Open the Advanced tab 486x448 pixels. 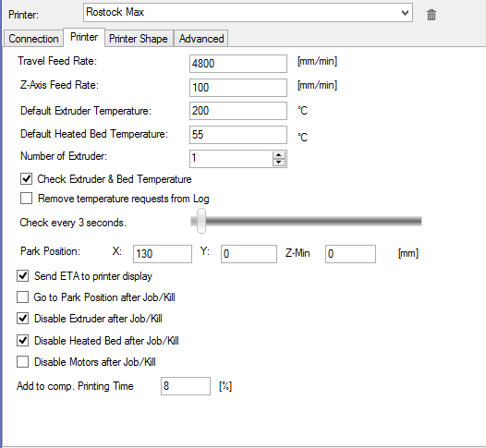(201, 39)
